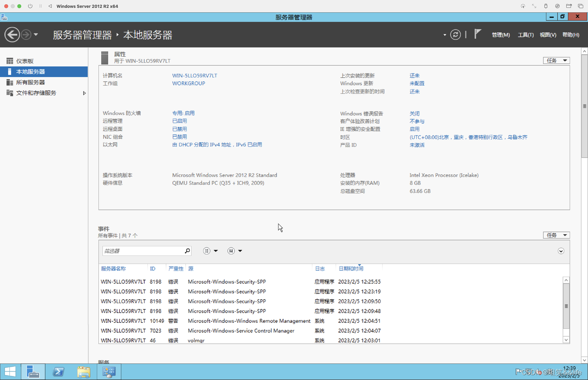Click the filter search magnifier icon
This screenshot has height=380, width=588.
(x=187, y=251)
